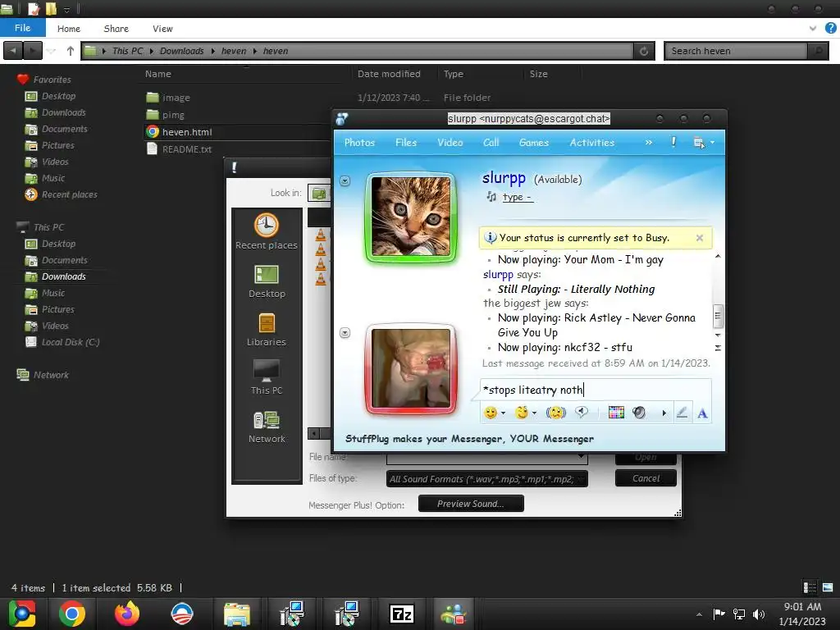Select README.txt in Explorer
The width and height of the screenshot is (840, 630).
coord(186,149)
